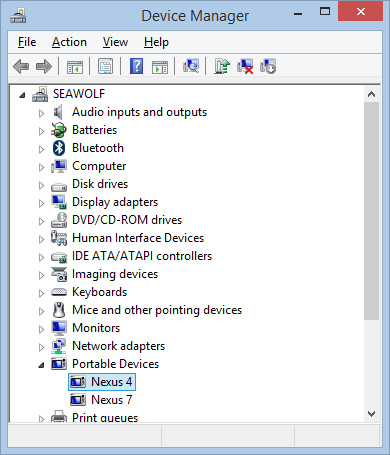
Task: Open the Help menu
Action: 156,42
